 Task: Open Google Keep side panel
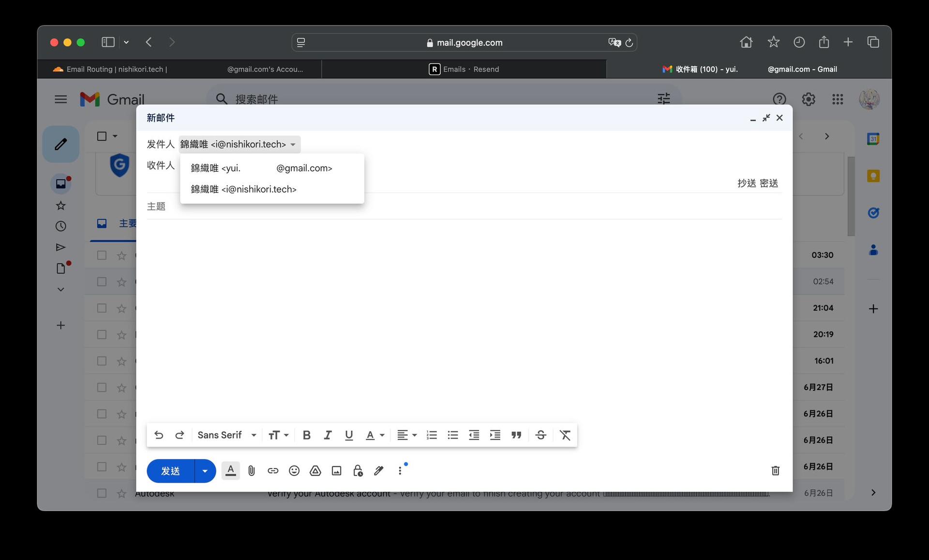tap(873, 176)
